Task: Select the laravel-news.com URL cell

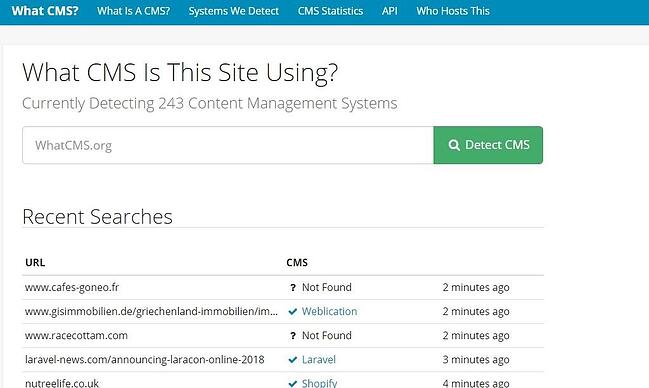Action: point(144,359)
